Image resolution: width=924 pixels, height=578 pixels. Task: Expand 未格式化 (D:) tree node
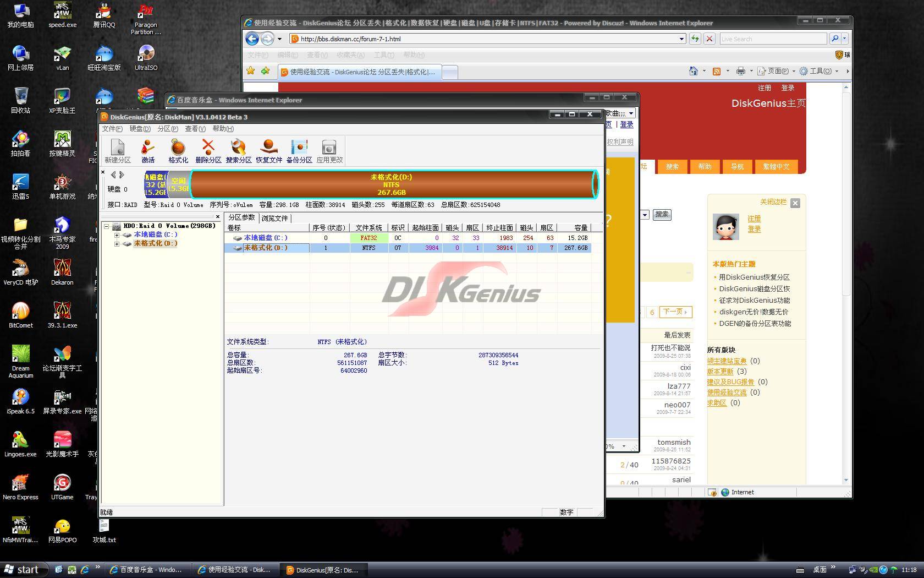[117, 243]
